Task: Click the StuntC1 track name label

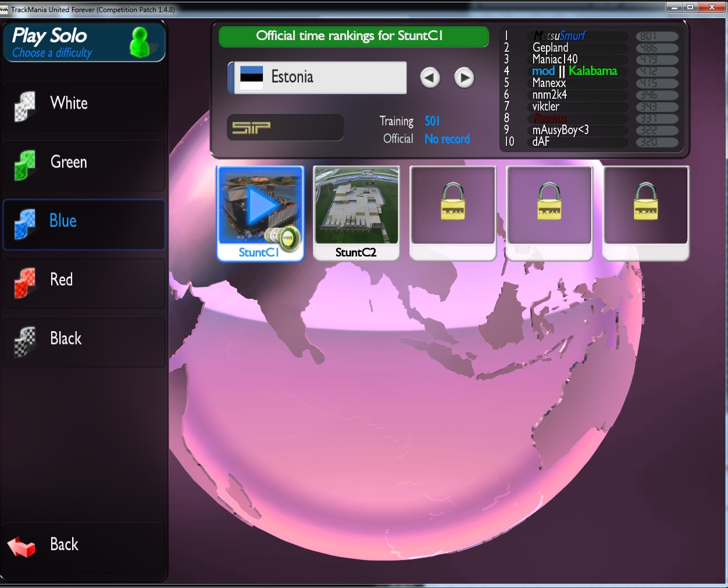Action: coord(258,253)
